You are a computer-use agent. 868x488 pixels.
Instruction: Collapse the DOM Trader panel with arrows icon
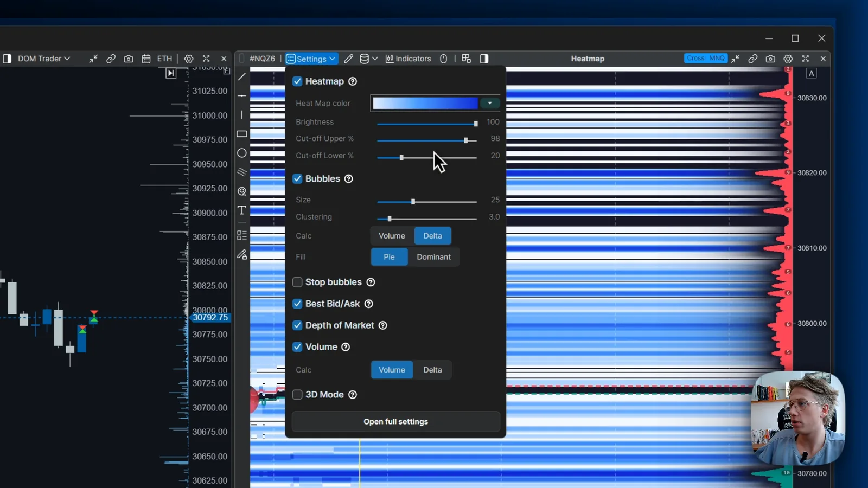click(93, 59)
